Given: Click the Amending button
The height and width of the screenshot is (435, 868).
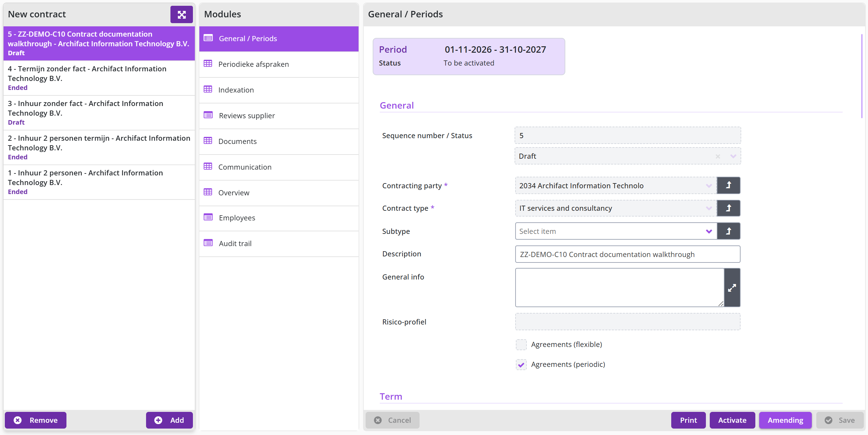Looking at the screenshot, I should (x=785, y=420).
